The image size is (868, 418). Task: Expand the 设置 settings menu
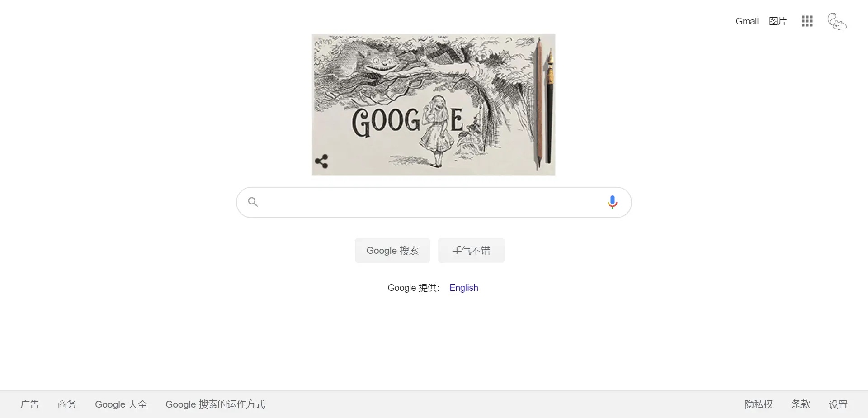838,404
